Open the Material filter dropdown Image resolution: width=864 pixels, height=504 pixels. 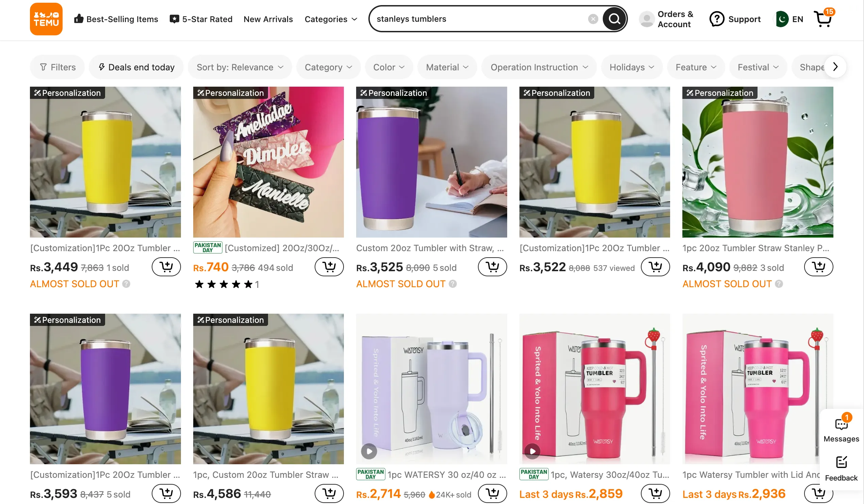(x=447, y=67)
